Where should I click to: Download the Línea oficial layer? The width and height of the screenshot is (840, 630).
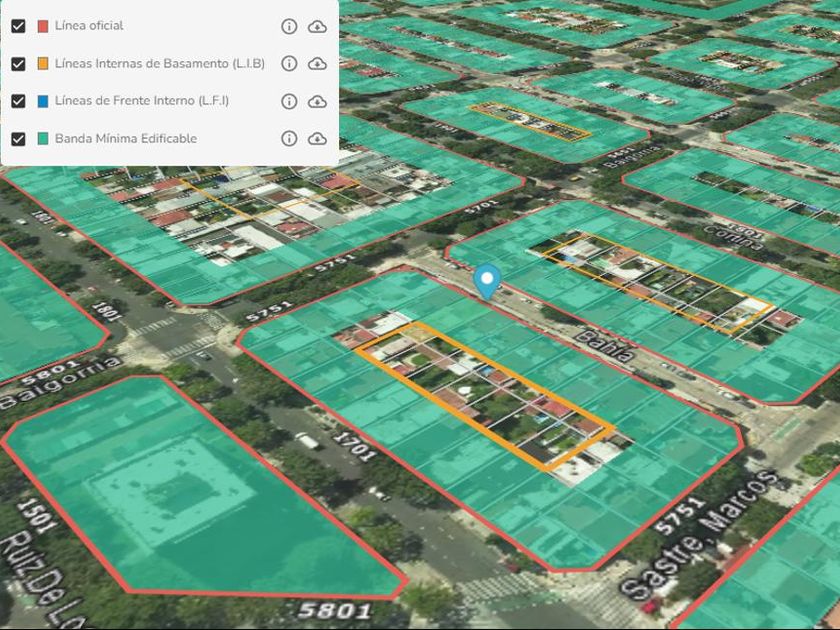[317, 26]
